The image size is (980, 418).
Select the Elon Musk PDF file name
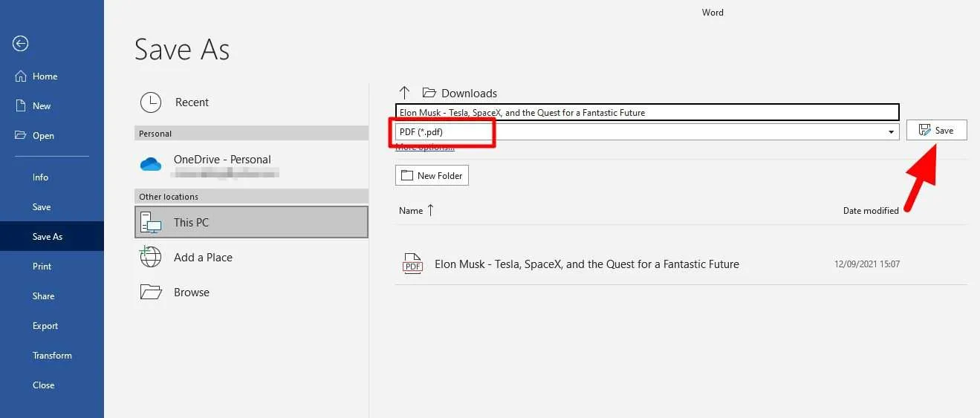click(587, 264)
